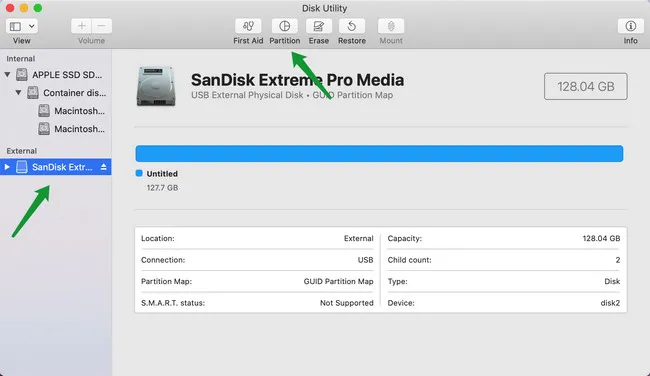Click the Container disk drive icon
The height and width of the screenshot is (376, 650).
coord(33,92)
